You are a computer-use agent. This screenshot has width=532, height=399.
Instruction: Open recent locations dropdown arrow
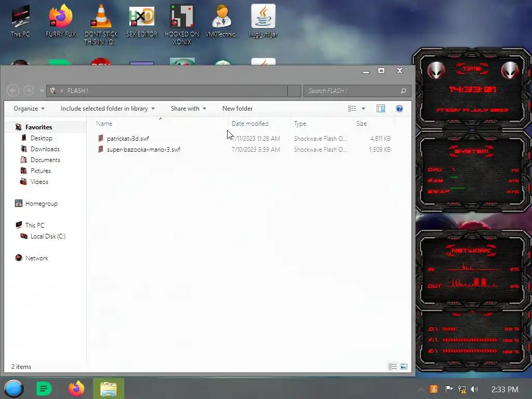[x=42, y=91]
